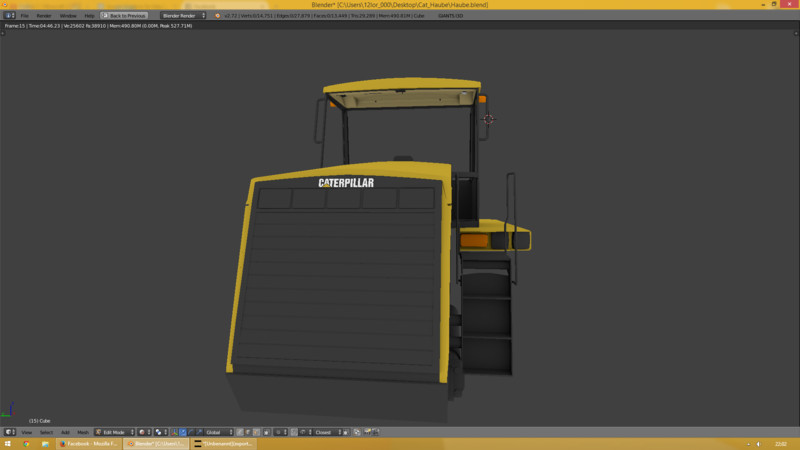The image size is (800, 450).
Task: Open the Edit Mode dropdown
Action: (114, 432)
